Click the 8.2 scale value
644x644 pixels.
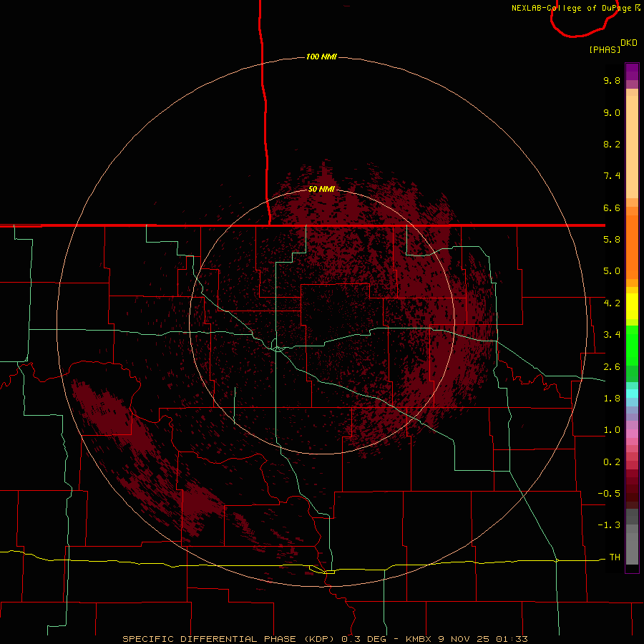click(x=612, y=144)
